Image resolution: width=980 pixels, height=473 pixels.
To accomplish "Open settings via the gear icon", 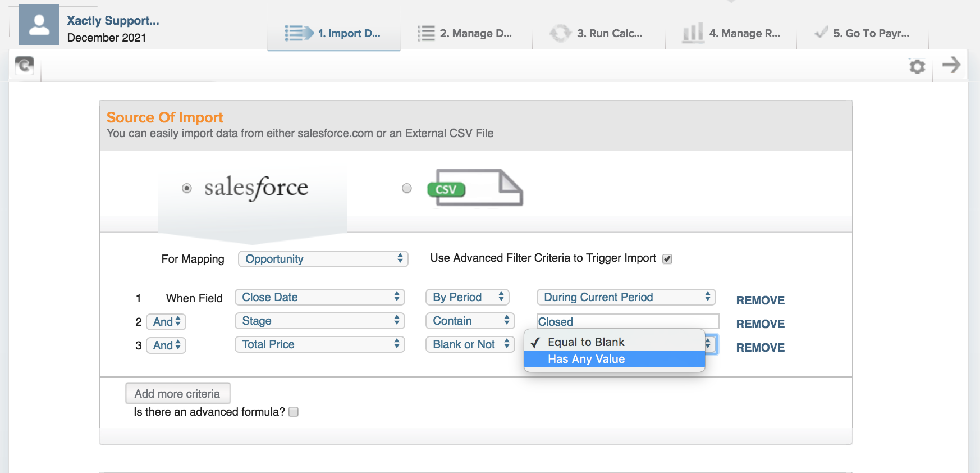I will click(917, 66).
